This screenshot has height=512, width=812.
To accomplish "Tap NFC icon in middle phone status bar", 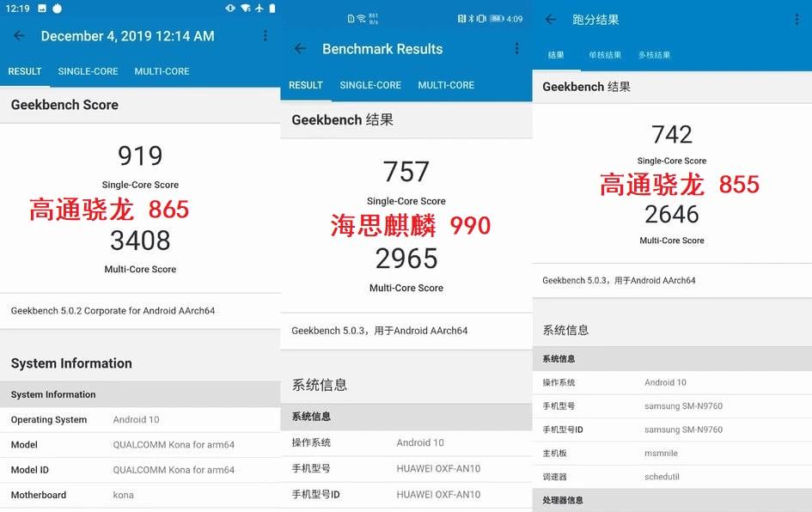I will [461, 19].
